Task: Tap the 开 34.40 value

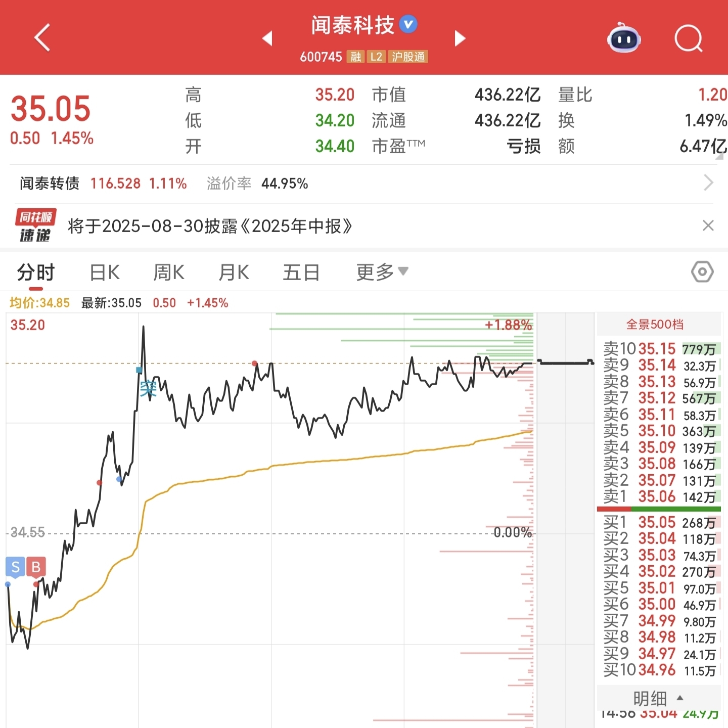Action: tap(335, 146)
